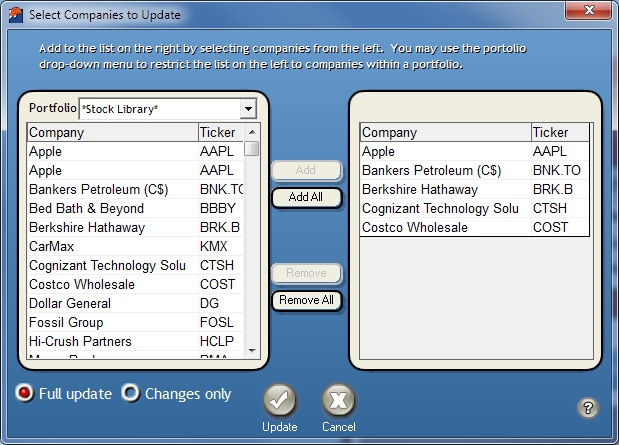
Task: Click the grayed-out Add button
Action: (306, 170)
